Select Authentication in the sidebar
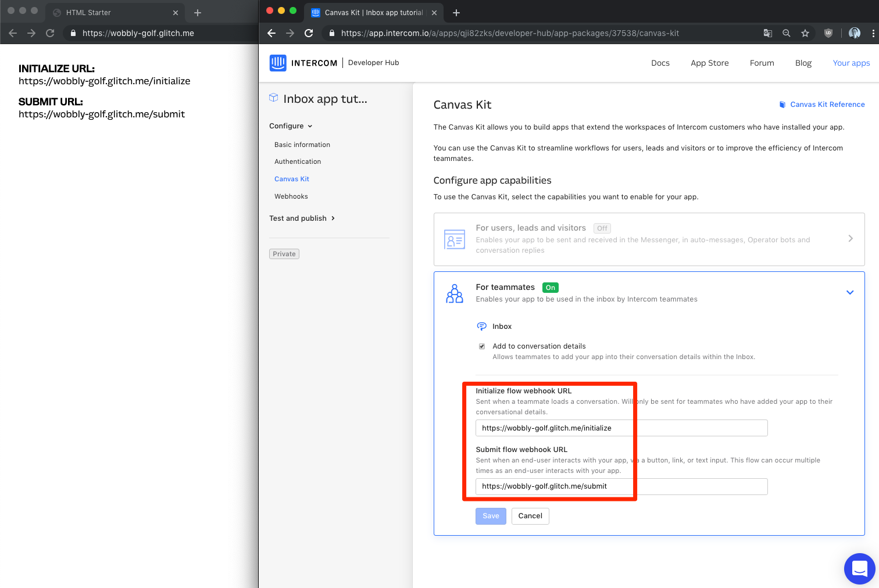 pos(298,162)
